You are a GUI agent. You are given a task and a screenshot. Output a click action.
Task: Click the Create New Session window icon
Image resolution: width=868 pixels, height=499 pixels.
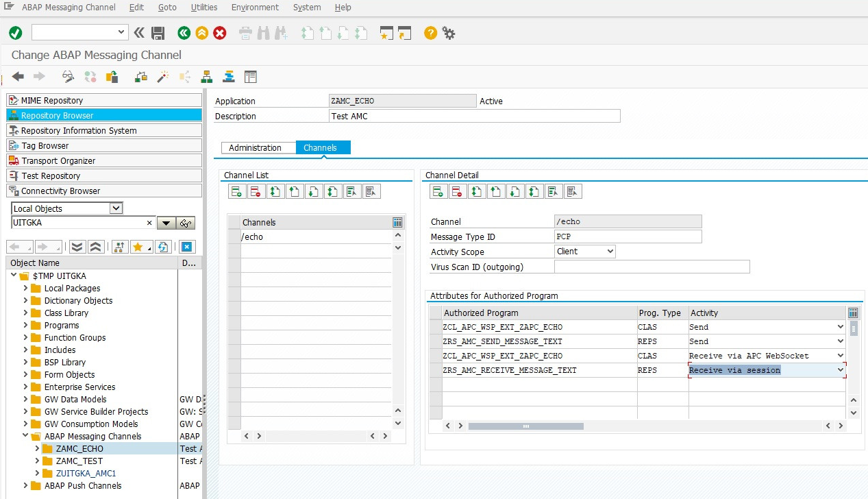[x=386, y=33]
